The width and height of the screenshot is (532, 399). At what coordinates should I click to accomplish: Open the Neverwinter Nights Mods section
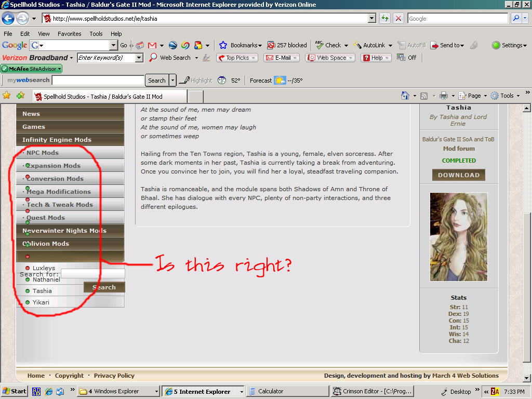click(x=70, y=231)
